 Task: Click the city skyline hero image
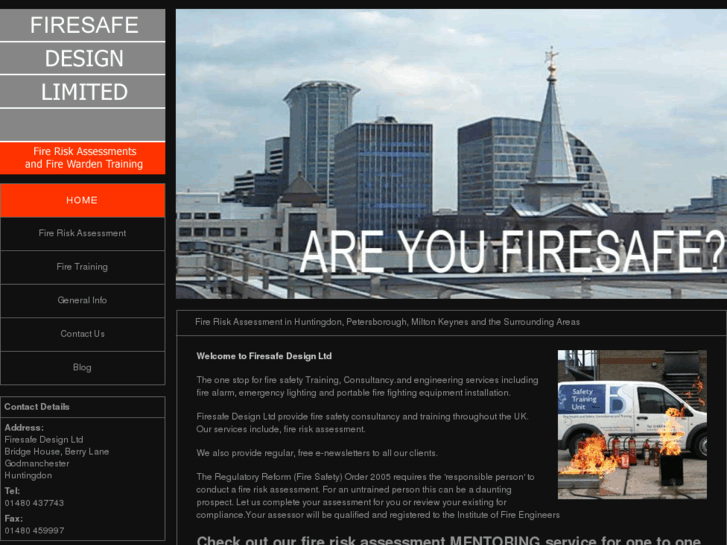(451, 154)
